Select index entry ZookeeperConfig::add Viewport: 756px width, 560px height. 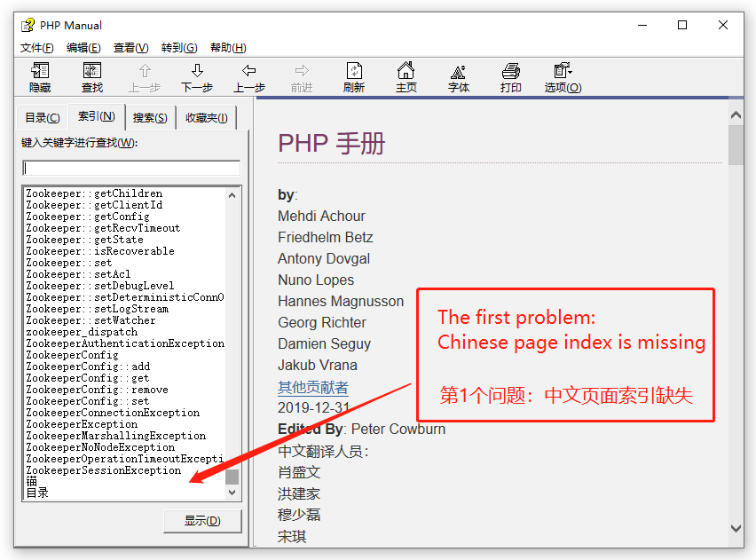[x=88, y=367]
